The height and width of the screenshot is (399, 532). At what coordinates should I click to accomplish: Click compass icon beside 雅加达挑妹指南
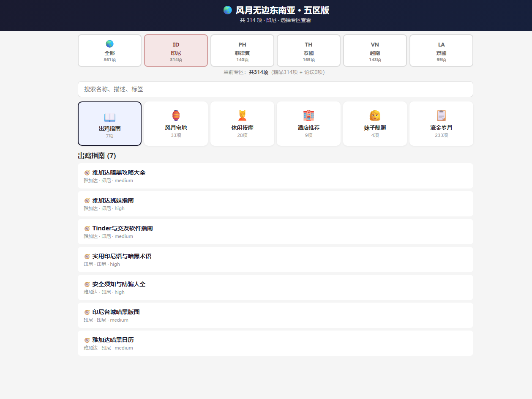(x=87, y=201)
